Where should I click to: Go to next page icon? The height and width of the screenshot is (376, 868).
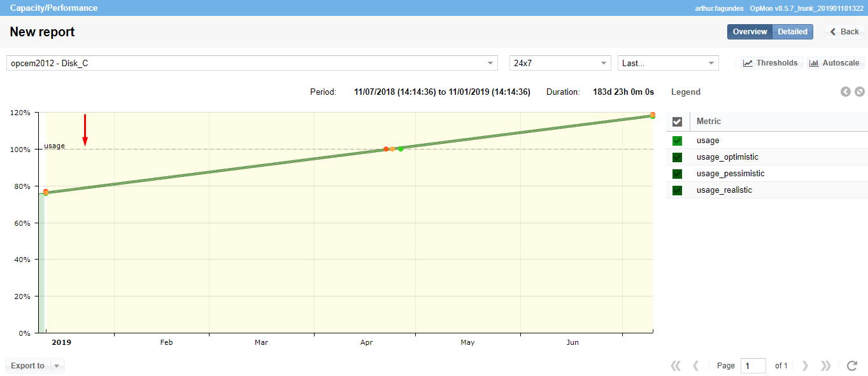806,366
